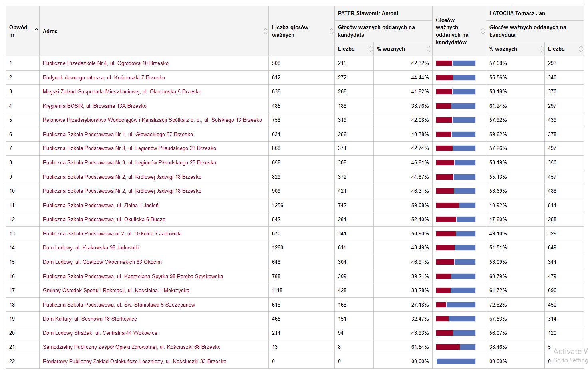Sort LATOCHA % ważnych column arrows

point(541,49)
